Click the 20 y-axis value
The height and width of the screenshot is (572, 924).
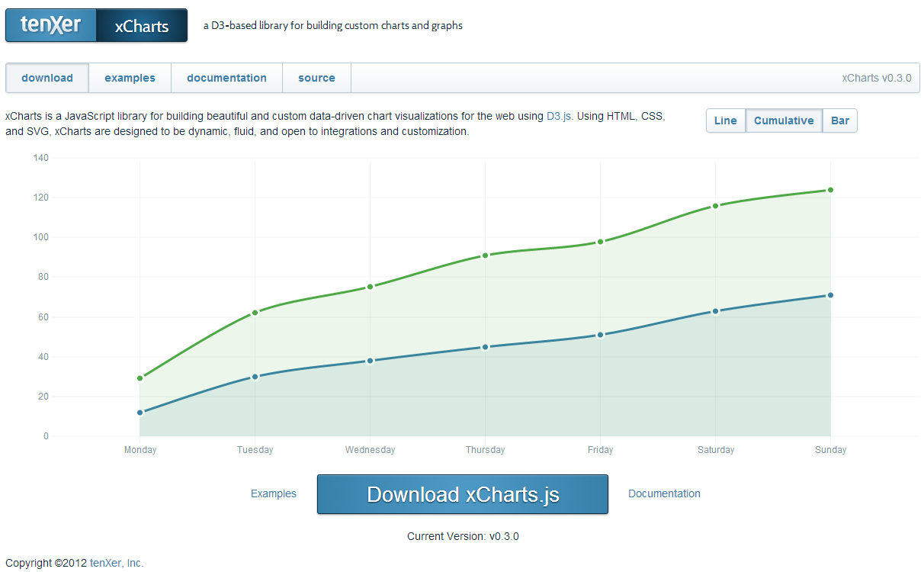pyautogui.click(x=43, y=397)
